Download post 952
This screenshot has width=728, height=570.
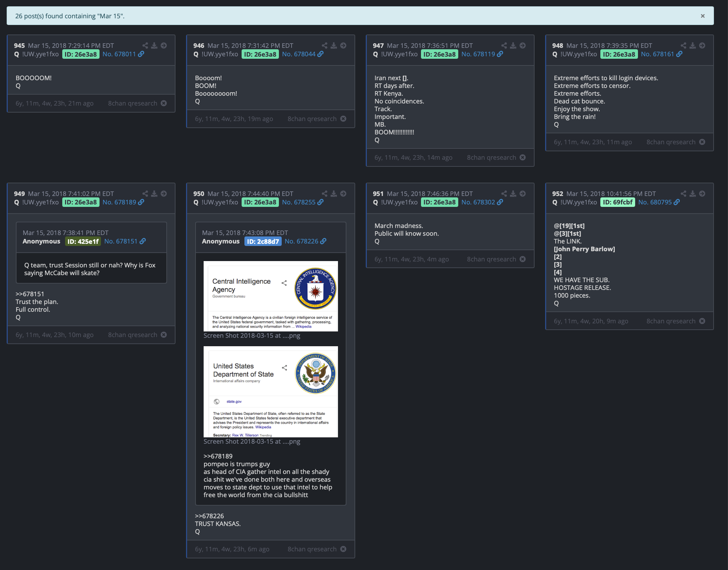[x=692, y=194]
